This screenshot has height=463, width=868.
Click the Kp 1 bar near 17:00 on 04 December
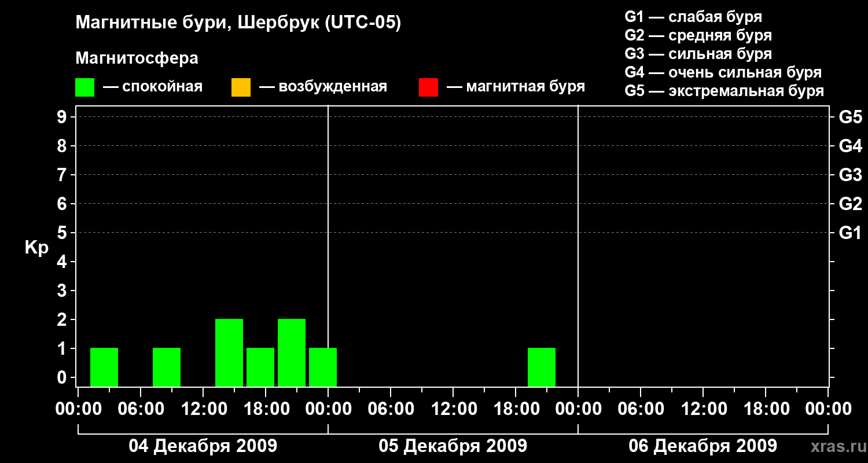pyautogui.click(x=260, y=367)
